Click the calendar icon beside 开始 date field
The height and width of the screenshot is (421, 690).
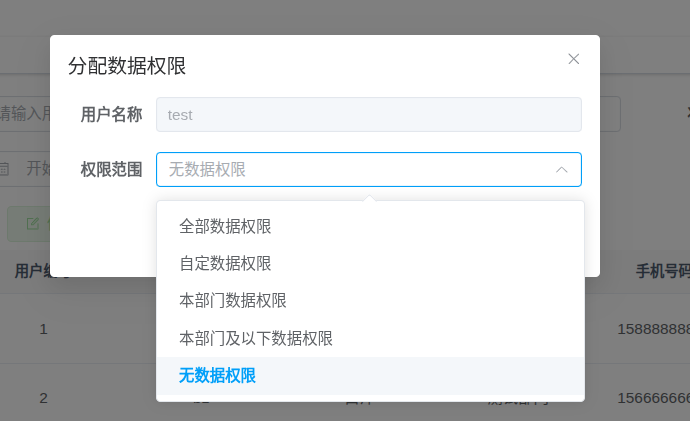[x=5, y=168]
